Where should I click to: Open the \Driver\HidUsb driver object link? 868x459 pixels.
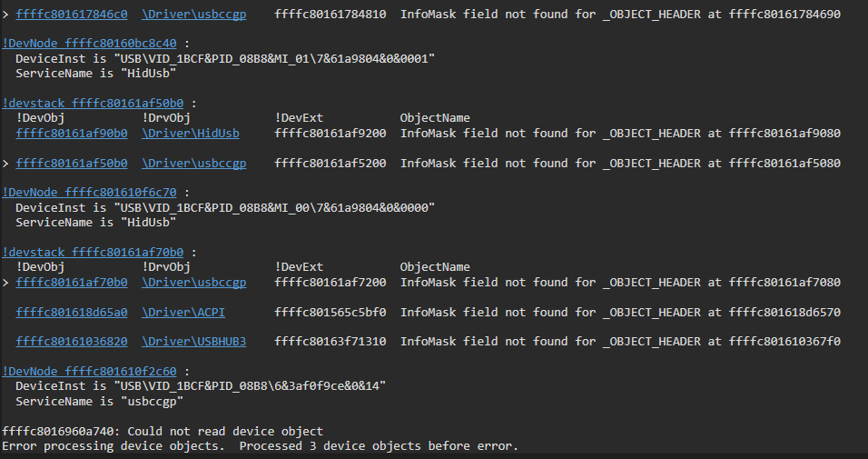click(x=191, y=134)
